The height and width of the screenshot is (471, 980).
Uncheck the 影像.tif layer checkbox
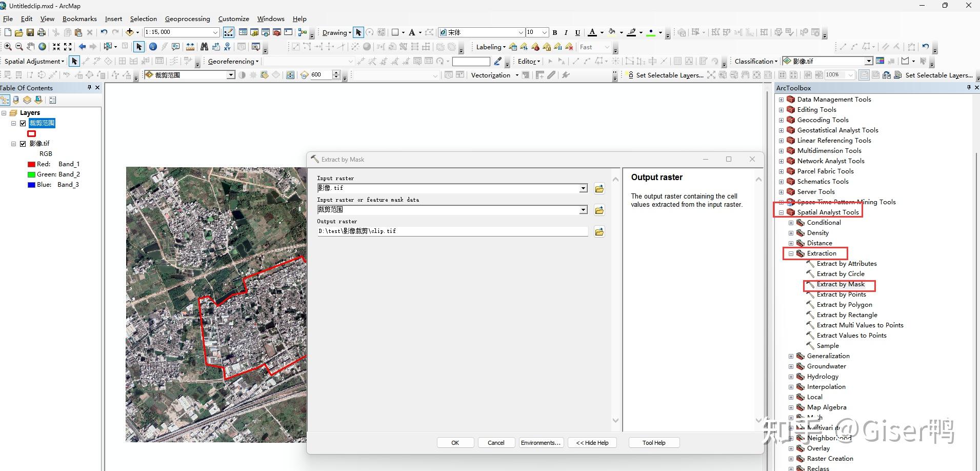23,144
